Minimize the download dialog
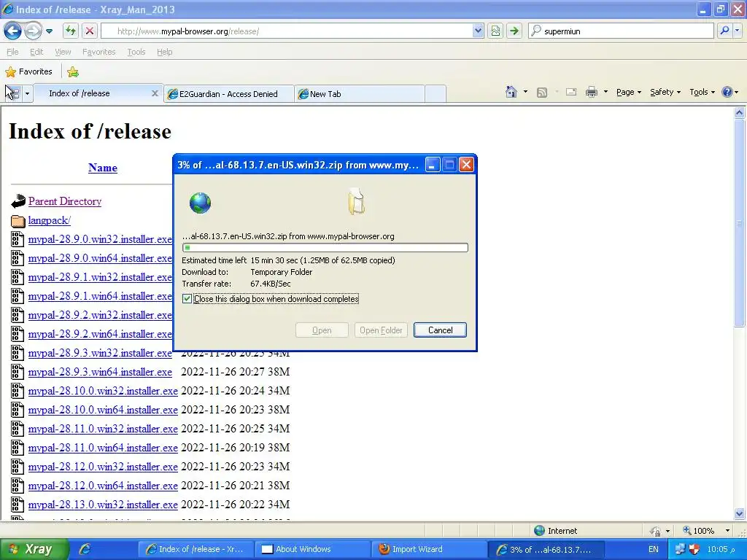Viewport: 747px width, 560px height. pyautogui.click(x=432, y=165)
